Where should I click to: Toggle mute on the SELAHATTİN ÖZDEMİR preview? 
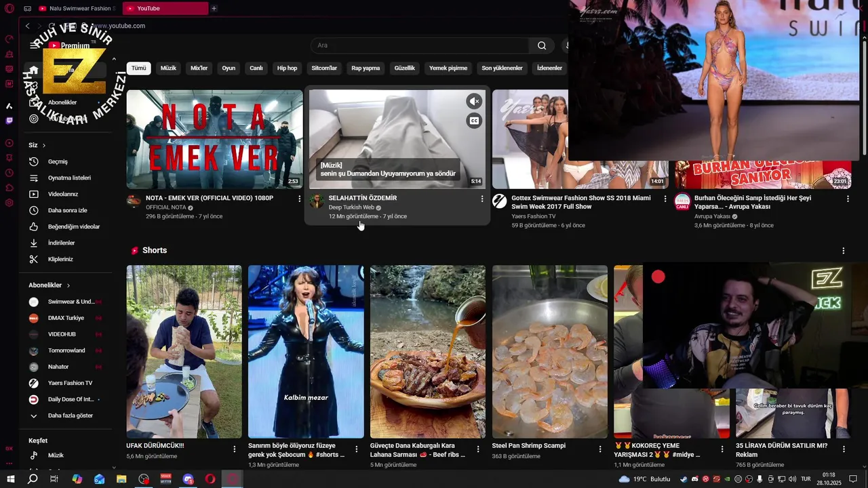[474, 102]
